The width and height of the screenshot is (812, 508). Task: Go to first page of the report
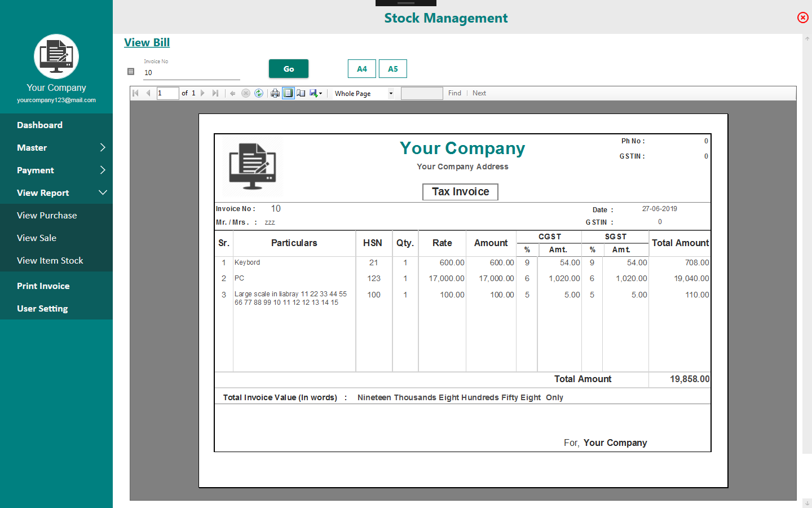(x=136, y=93)
